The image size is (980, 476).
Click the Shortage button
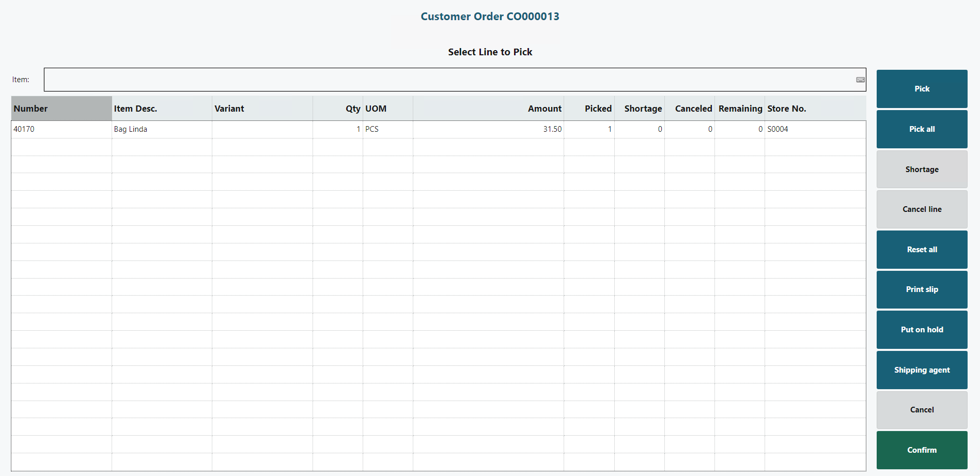tap(922, 170)
